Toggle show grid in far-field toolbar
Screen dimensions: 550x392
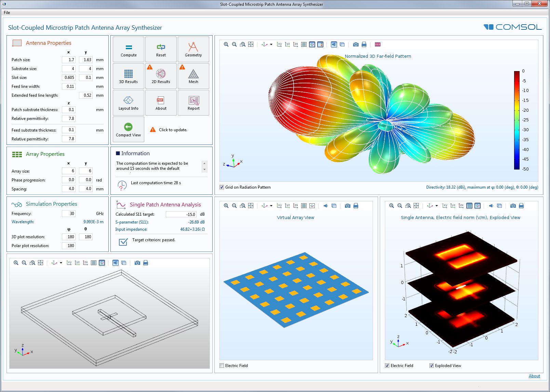pyautogui.click(x=304, y=44)
